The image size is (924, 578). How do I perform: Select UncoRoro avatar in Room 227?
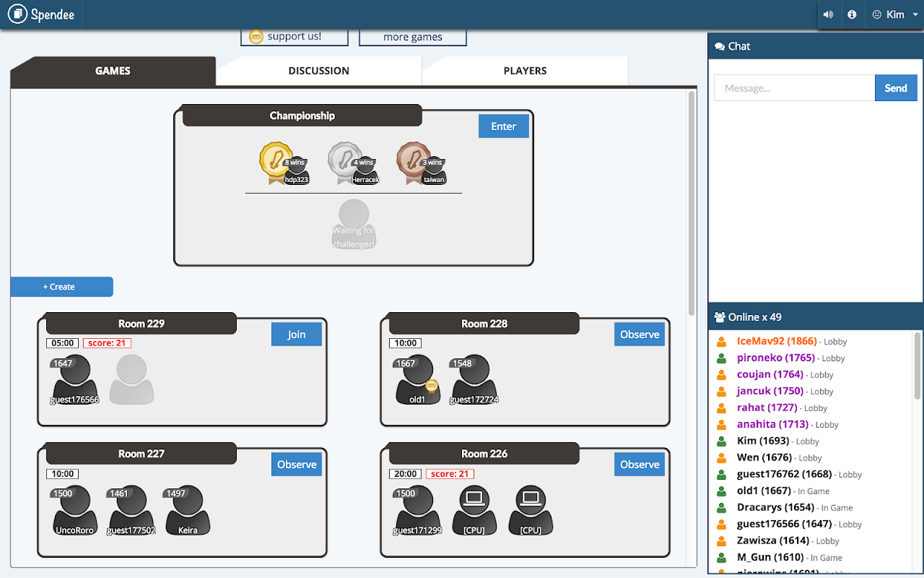pos(75,509)
